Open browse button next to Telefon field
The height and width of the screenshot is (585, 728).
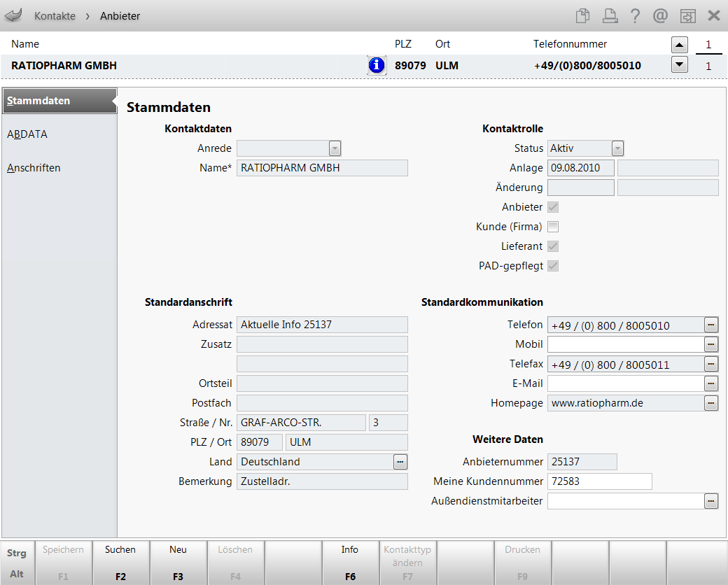[x=710, y=325]
